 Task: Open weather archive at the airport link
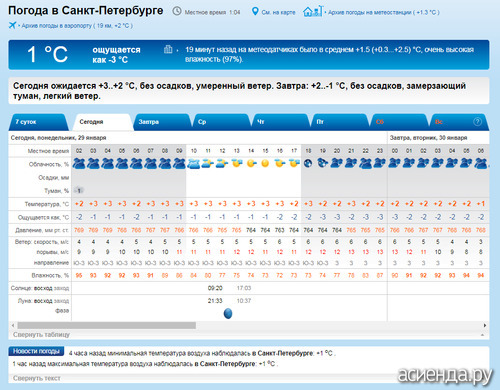(x=77, y=26)
